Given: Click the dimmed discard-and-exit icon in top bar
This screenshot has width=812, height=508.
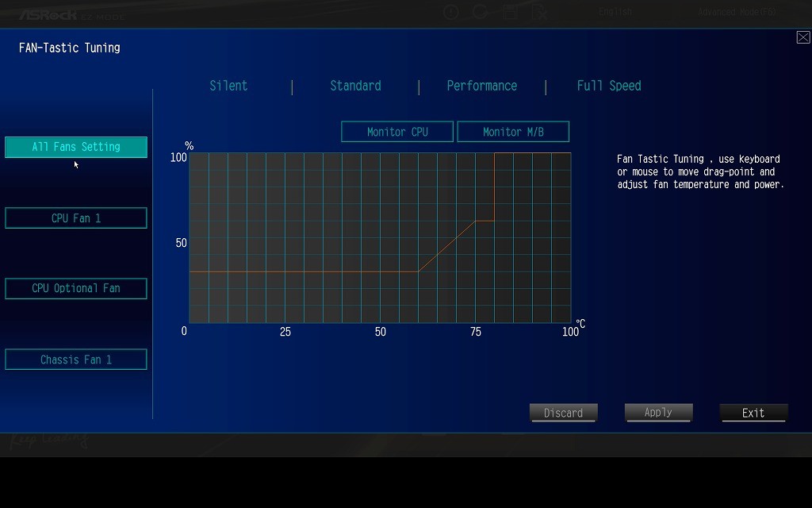Looking at the screenshot, I should [539, 12].
